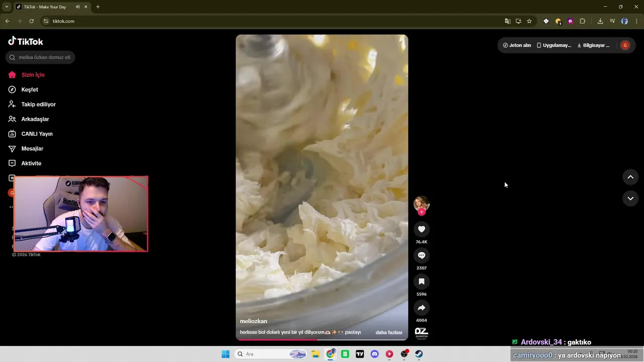Image resolution: width=644 pixels, height=362 pixels.
Task: Save video with the bookmark icon
Action: (422, 282)
